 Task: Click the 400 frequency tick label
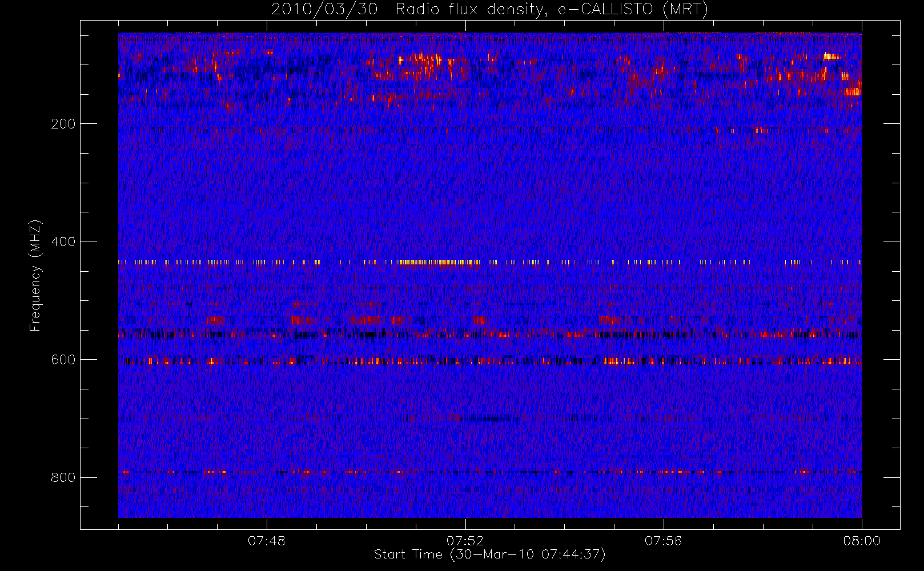[x=63, y=242]
